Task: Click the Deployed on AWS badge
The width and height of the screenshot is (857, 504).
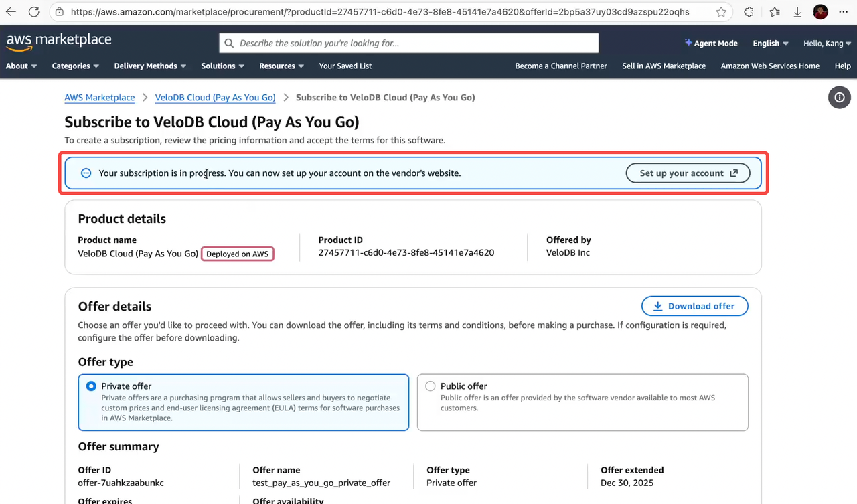Action: click(238, 254)
